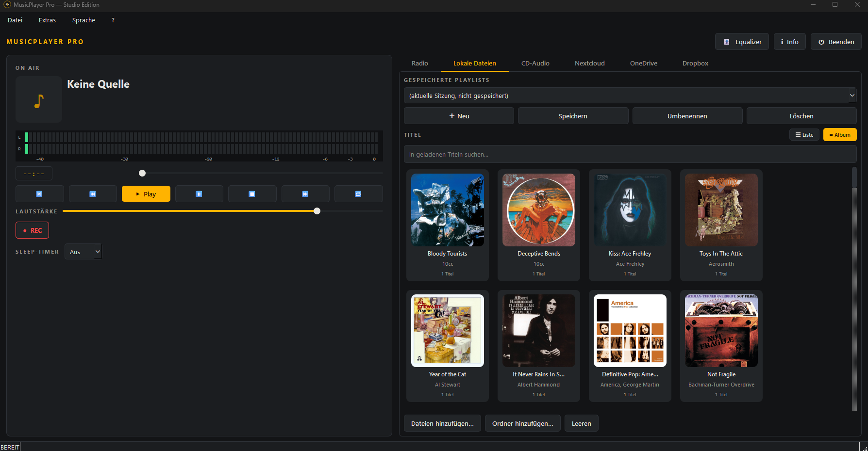This screenshot has height=451, width=868.
Task: Select the Year of the Cat cover
Action: pos(448,331)
